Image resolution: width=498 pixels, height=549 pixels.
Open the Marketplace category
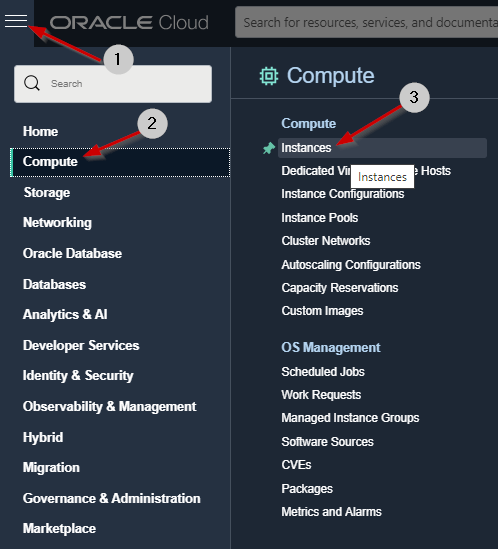(x=59, y=528)
